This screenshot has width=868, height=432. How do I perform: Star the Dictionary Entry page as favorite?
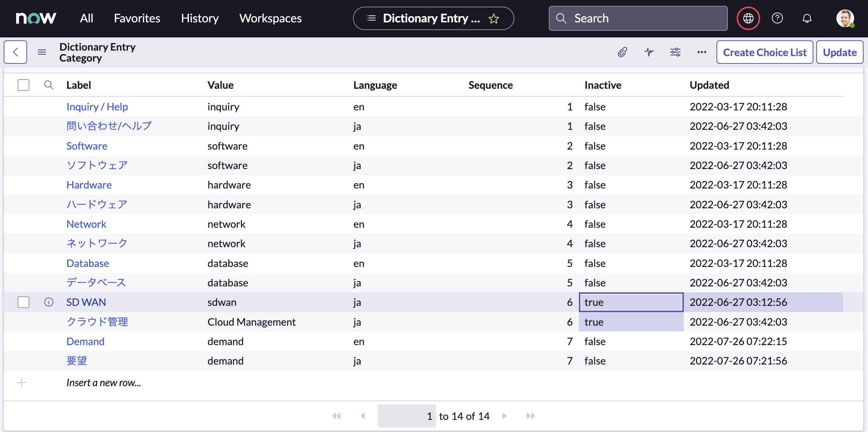point(494,19)
